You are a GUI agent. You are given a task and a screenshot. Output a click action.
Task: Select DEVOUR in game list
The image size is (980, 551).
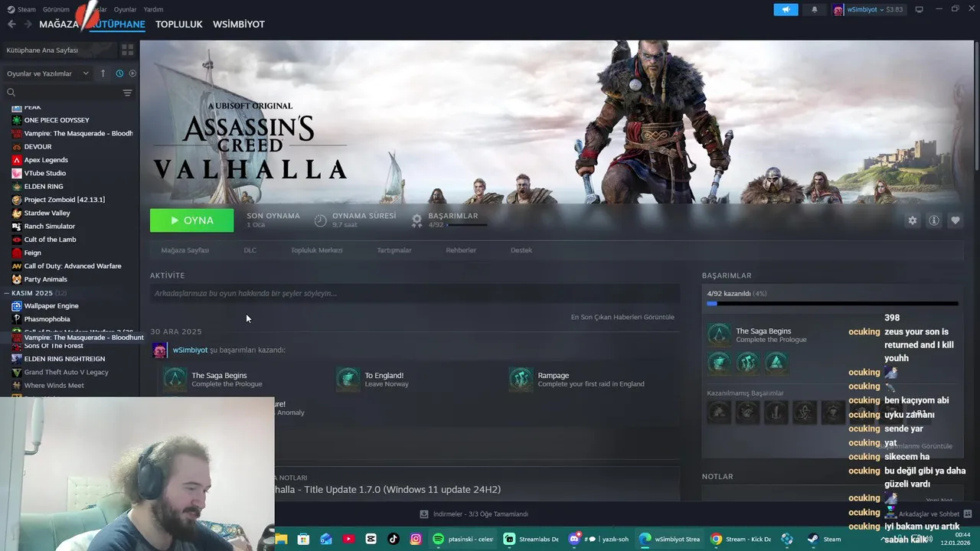(38, 147)
